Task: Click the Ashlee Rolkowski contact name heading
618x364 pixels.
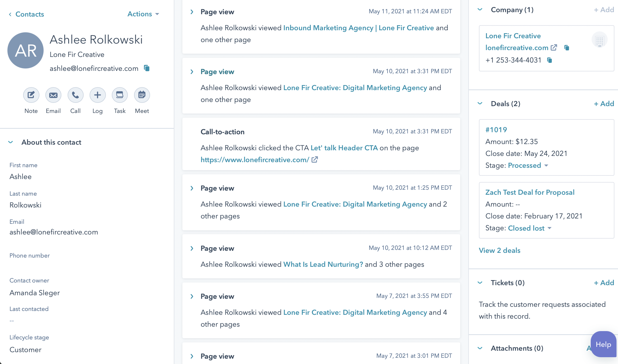Action: [96, 40]
